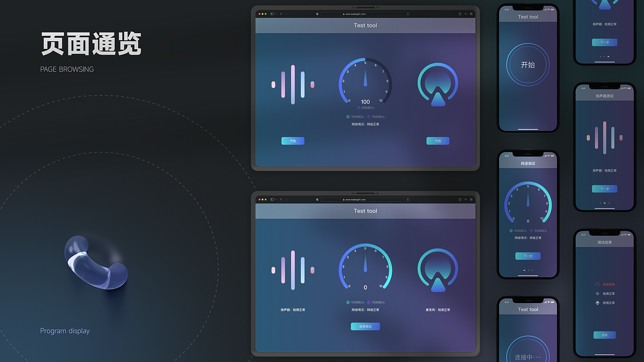The image size is (644, 362).
Task: Click sidebar toggle icon in tablet with 结束测试
Action: (x=272, y=199)
